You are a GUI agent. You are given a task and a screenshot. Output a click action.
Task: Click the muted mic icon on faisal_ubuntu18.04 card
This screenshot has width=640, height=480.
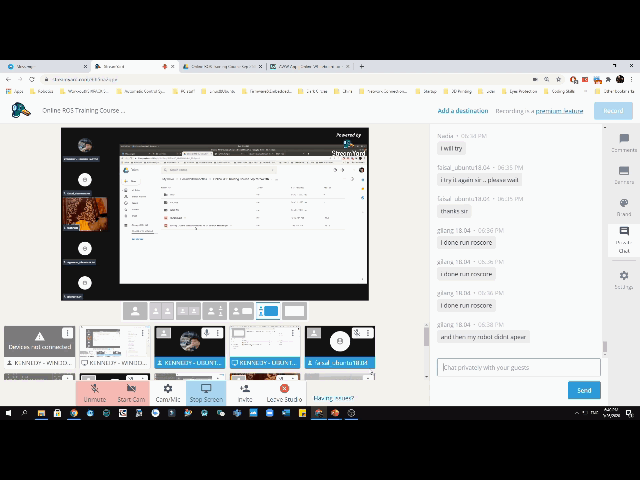click(x=357, y=333)
